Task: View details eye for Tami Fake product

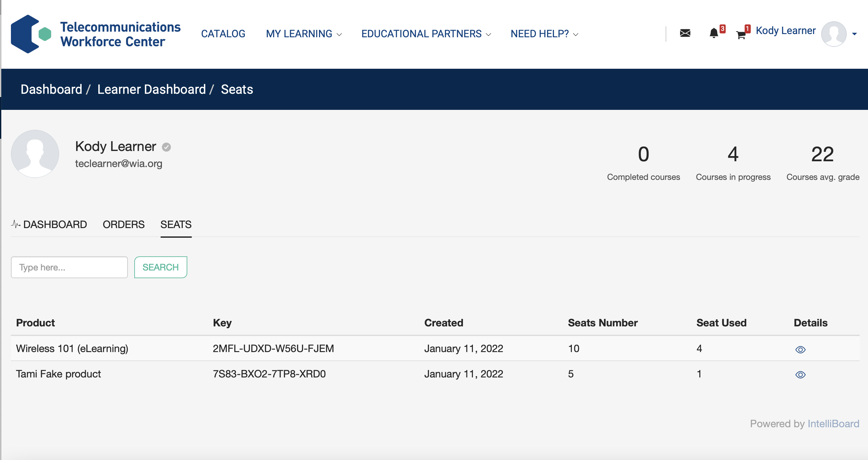Action: tap(800, 375)
